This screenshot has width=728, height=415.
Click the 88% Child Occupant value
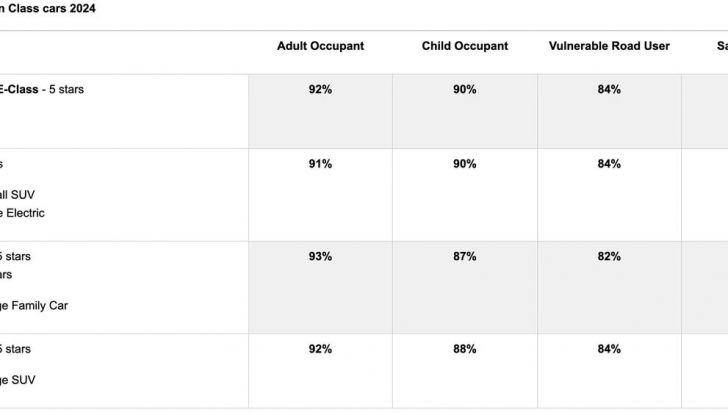pyautogui.click(x=464, y=349)
